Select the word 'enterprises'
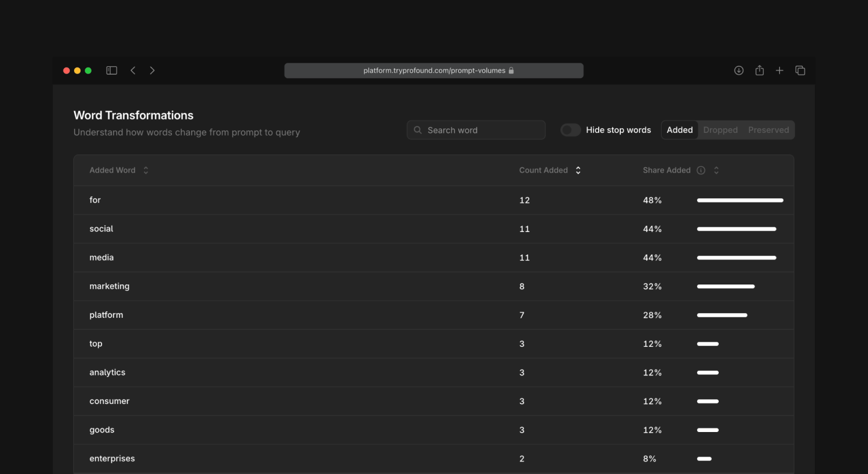The width and height of the screenshot is (868, 474). 112,459
